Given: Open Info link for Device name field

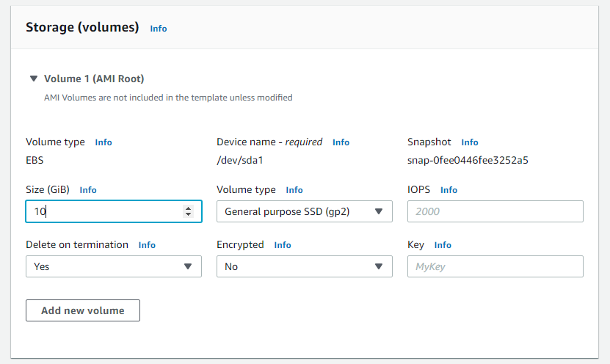Looking at the screenshot, I should click(x=341, y=142).
